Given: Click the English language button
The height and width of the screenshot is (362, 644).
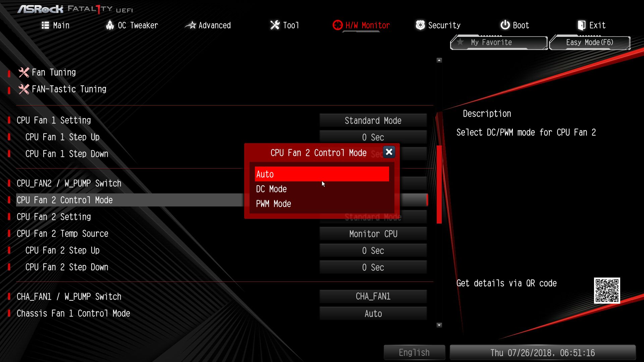Looking at the screenshot, I should pos(414,353).
